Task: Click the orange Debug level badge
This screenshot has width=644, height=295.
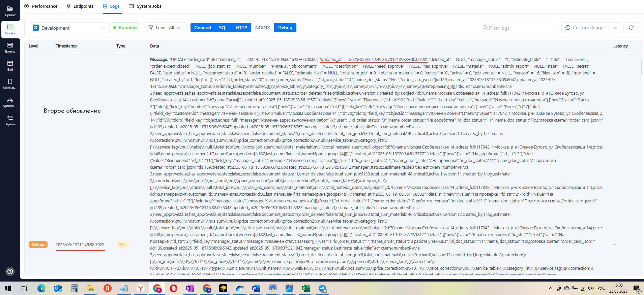Action: pos(38,244)
